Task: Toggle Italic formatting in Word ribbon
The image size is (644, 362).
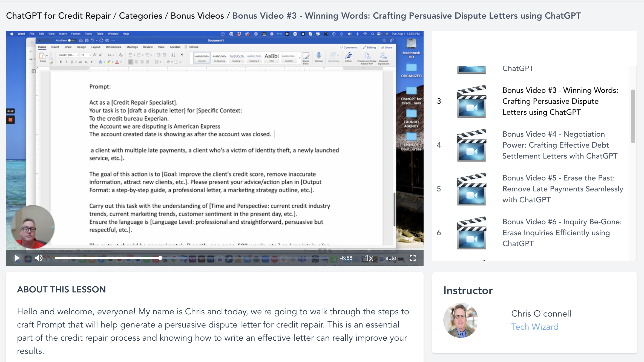Action: click(66, 62)
